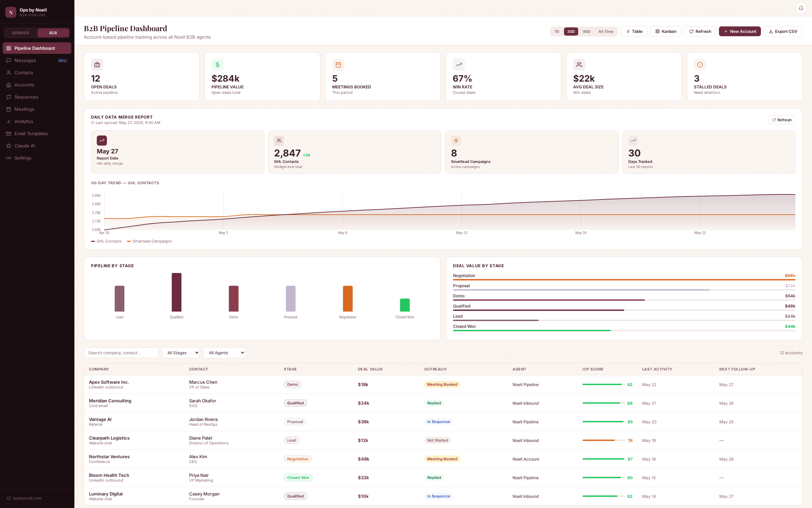Click the Win Rate trend icon
Screen dimensions: 812x508
(x=459, y=65)
